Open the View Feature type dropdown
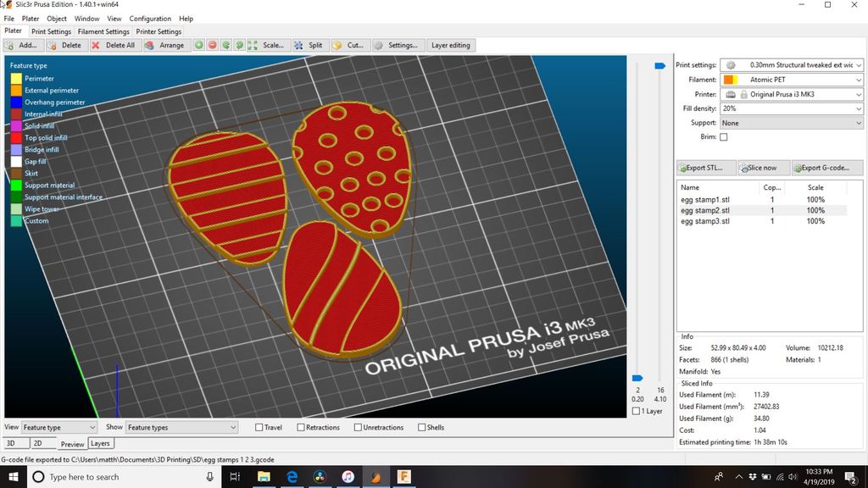This screenshot has width=868, height=488. [x=58, y=427]
